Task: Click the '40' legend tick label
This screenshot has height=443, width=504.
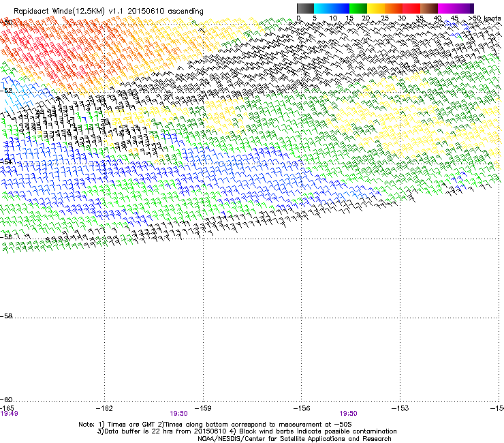Action: click(x=437, y=18)
